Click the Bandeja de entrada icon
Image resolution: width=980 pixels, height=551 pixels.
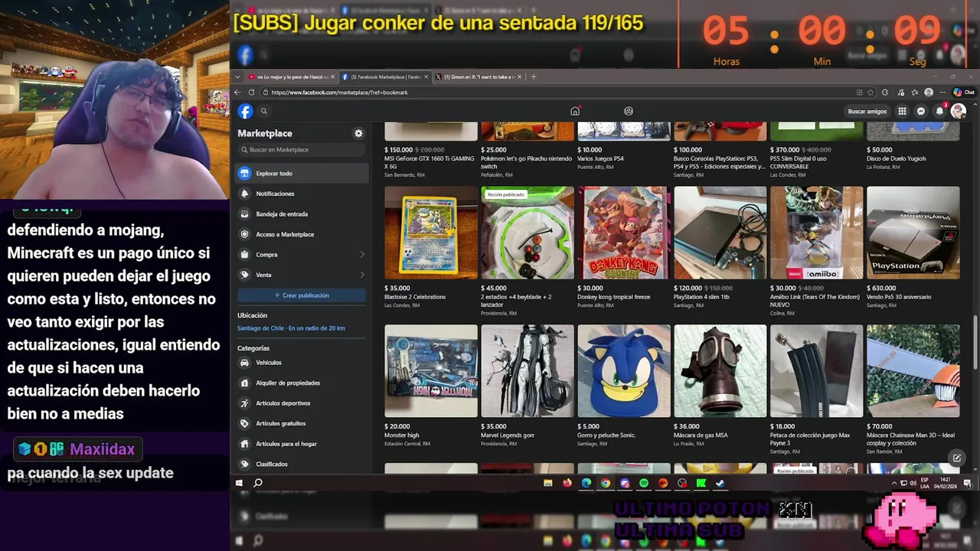pyautogui.click(x=244, y=214)
